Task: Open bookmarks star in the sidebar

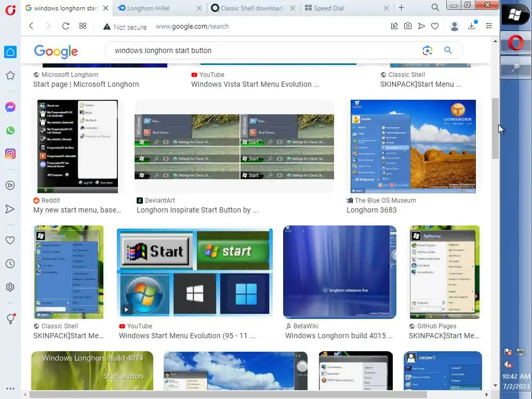Action: click(10, 75)
